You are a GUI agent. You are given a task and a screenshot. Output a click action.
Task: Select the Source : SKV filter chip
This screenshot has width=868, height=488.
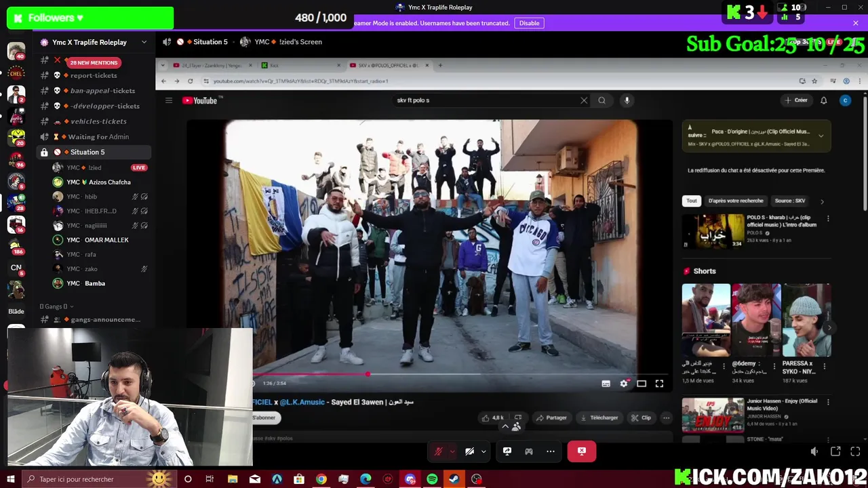coord(790,201)
